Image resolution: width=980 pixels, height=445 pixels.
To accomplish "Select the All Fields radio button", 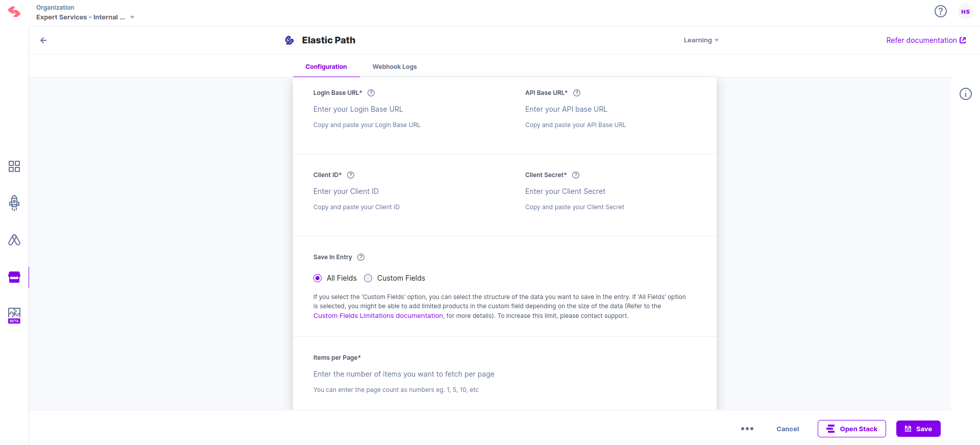I will click(317, 278).
